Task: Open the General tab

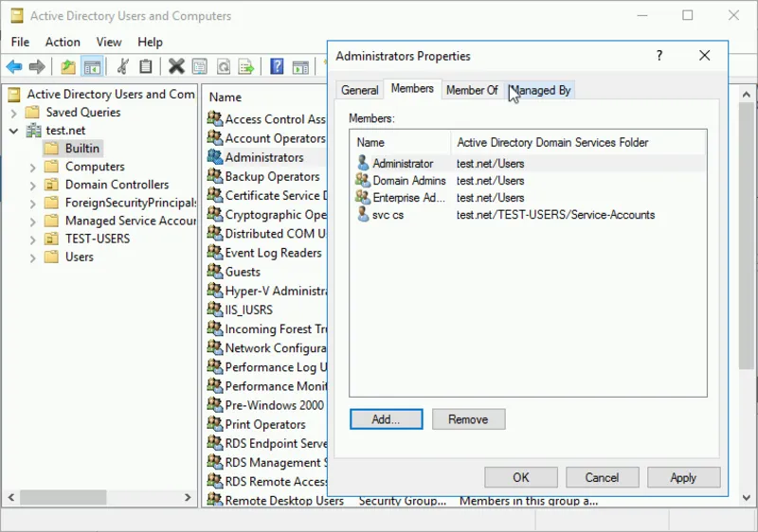Action: [360, 90]
